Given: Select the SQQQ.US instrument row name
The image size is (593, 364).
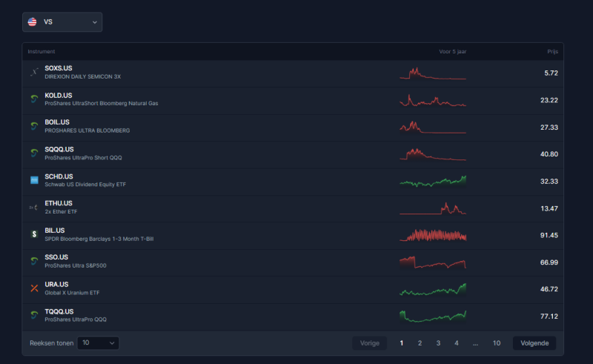Looking at the screenshot, I should (x=59, y=150).
